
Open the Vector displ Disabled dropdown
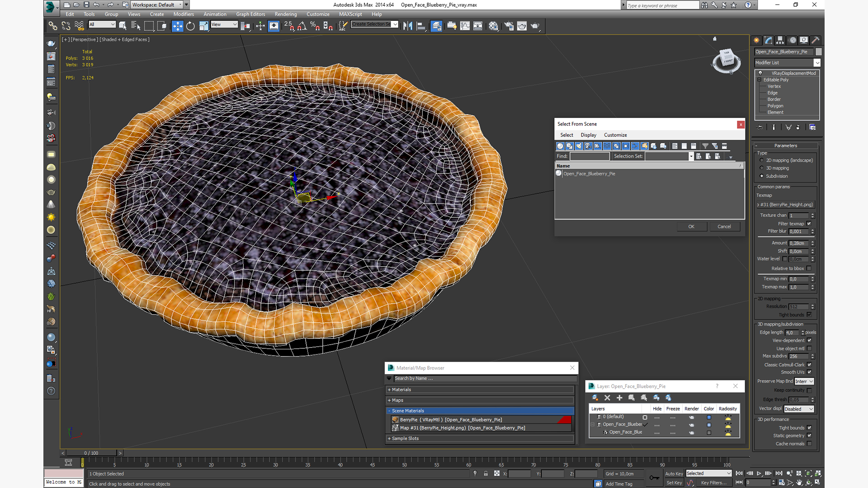click(x=799, y=409)
